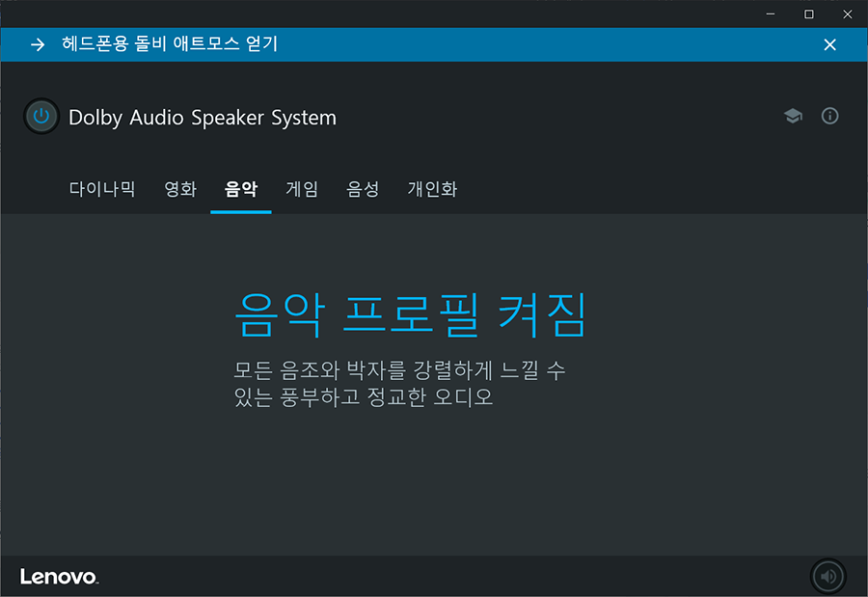Switch to the 게임 tab

[x=302, y=189]
